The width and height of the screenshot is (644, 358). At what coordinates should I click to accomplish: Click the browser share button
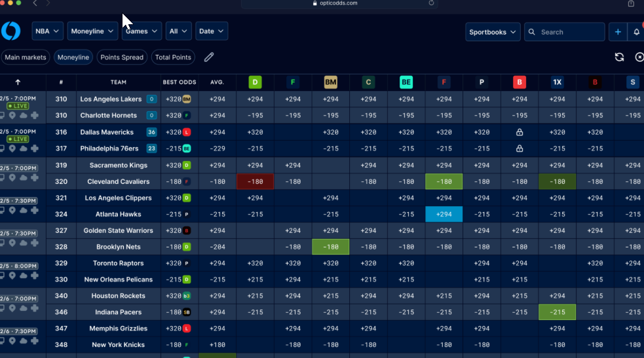(632, 3)
